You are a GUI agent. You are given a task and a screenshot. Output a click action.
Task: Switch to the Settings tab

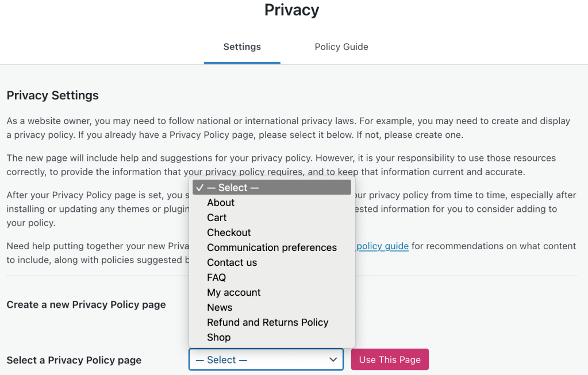click(x=242, y=47)
